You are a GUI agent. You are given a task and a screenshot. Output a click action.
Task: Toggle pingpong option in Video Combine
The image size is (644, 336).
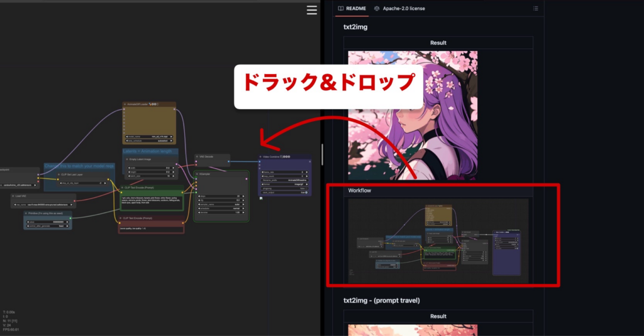pos(284,188)
